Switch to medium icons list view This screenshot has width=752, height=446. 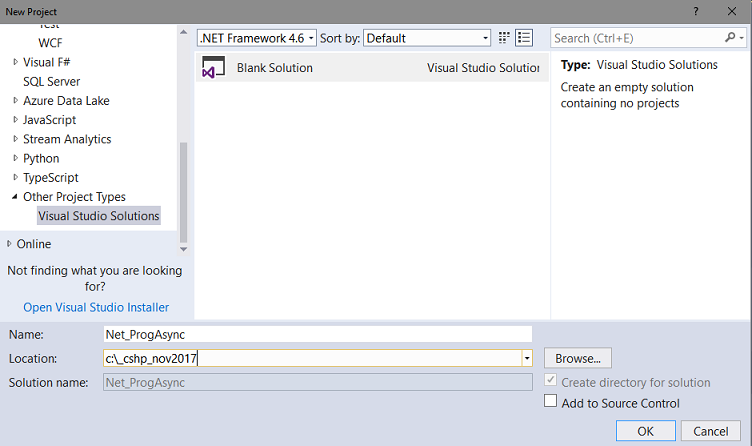tap(524, 38)
